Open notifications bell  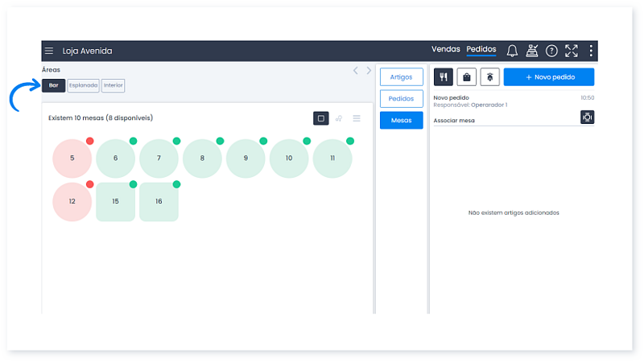(512, 51)
